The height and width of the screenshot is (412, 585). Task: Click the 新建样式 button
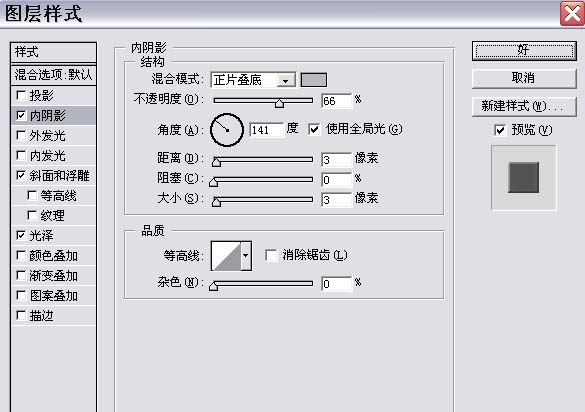(524, 106)
